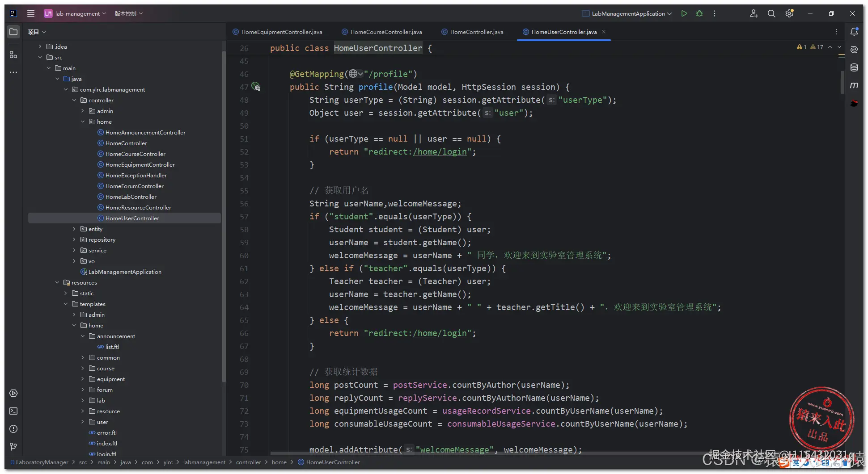
Task: Open HomeAnnouncementController in project tree
Action: pyautogui.click(x=145, y=132)
